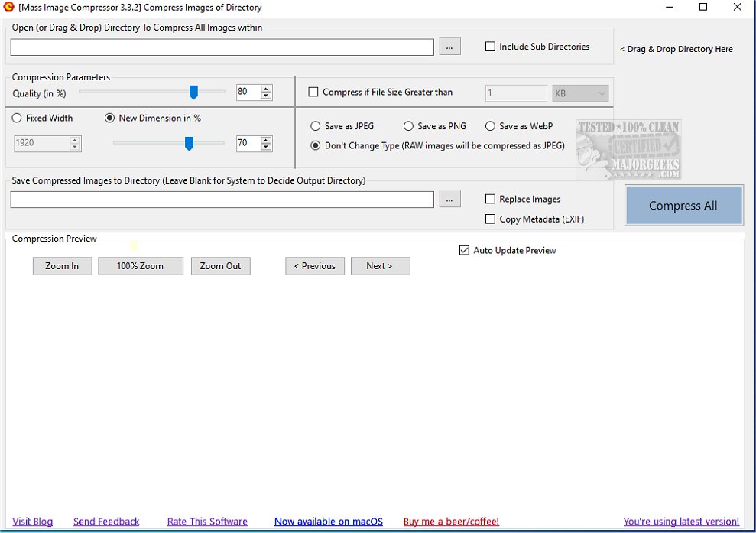The width and height of the screenshot is (756, 533).
Task: Open Rate This Software page
Action: pos(207,522)
